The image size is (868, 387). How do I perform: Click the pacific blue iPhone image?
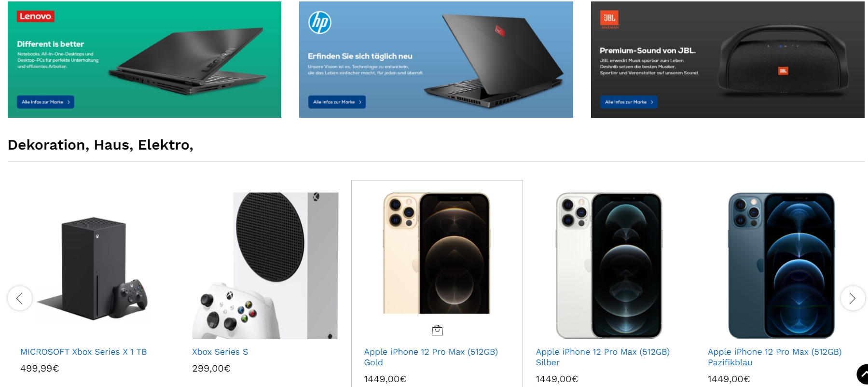pos(781,266)
